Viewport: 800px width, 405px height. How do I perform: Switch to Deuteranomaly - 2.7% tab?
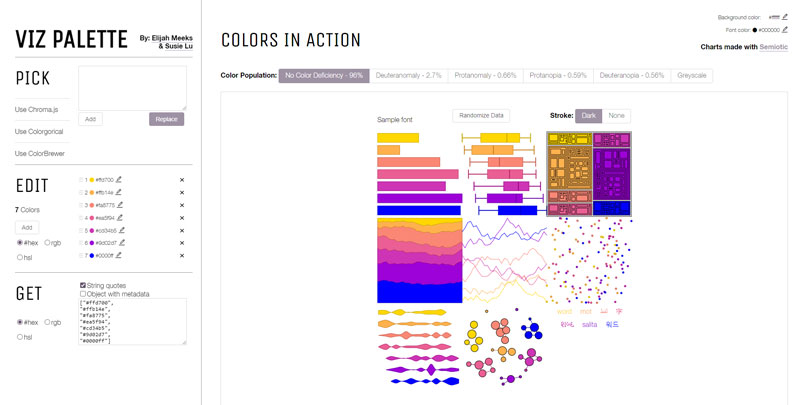click(x=409, y=75)
